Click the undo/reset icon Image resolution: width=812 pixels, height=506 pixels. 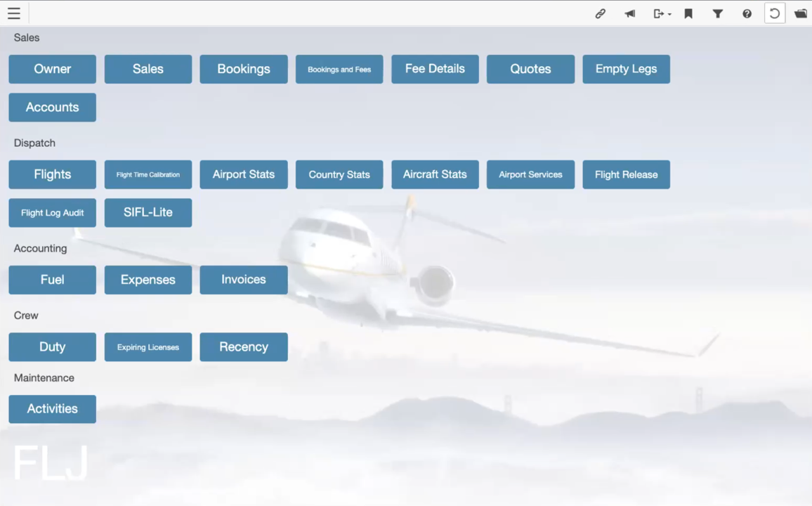(775, 13)
